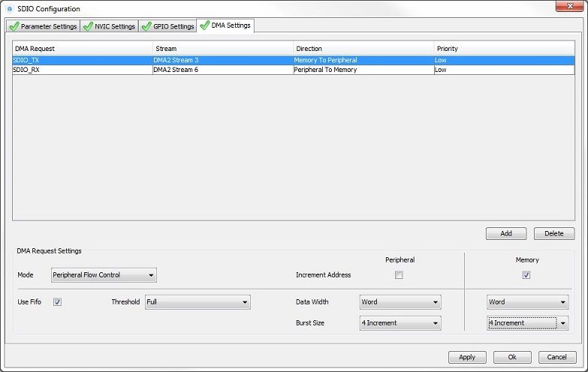588x372 pixels.
Task: Click the Peripheral To Memory direction cell
Action: [363, 70]
